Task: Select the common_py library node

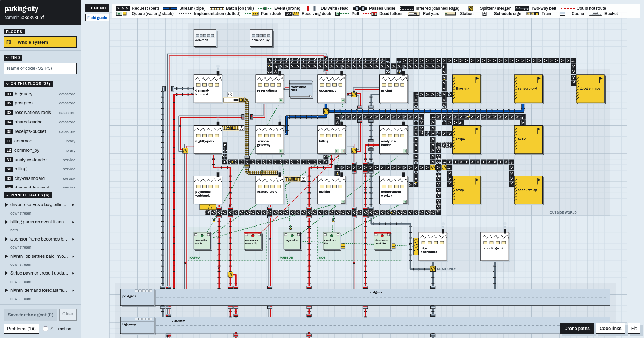Action: [x=261, y=38]
